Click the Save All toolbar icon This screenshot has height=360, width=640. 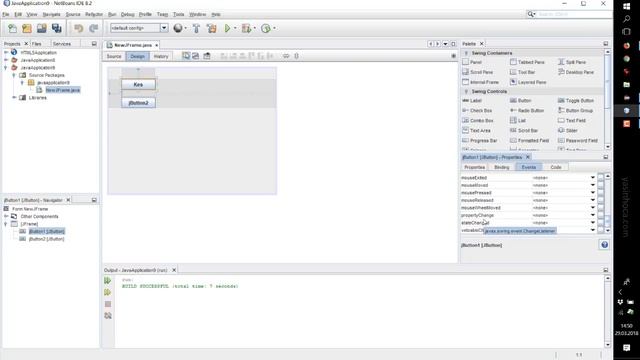point(56,28)
